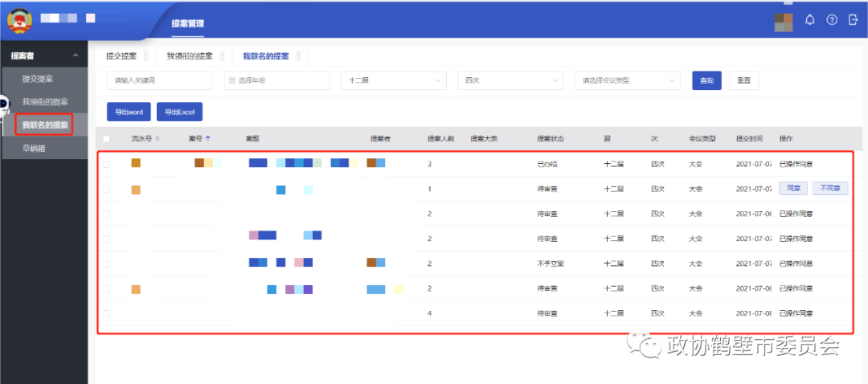Click the CPPCC emblem logo
Screen dimensions: 868x384
19,20
